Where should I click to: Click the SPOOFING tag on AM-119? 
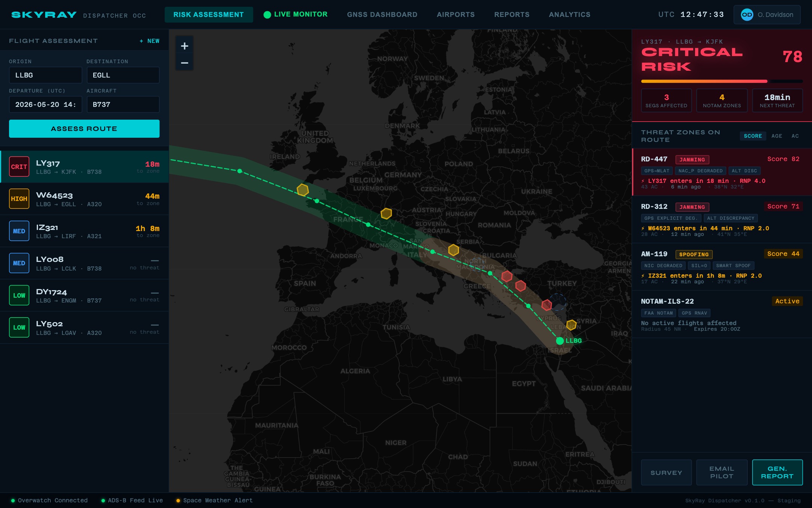pyautogui.click(x=694, y=254)
